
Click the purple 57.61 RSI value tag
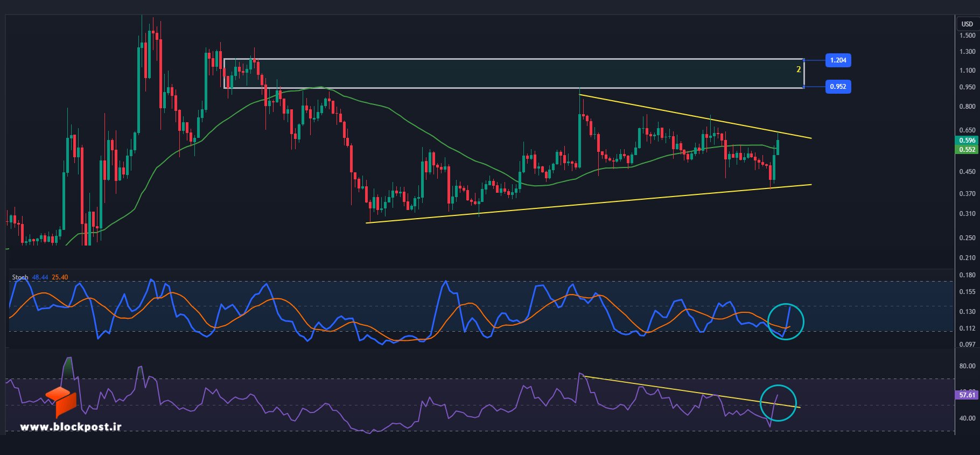[967, 395]
